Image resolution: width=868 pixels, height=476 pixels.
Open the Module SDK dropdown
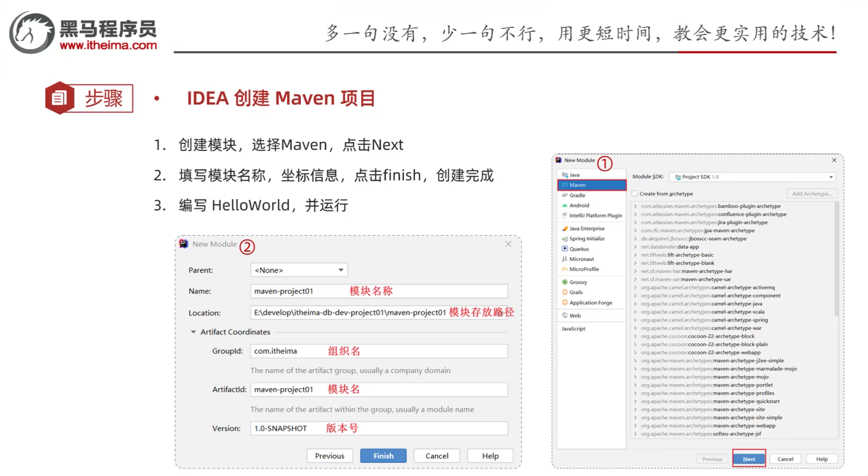pyautogui.click(x=831, y=176)
